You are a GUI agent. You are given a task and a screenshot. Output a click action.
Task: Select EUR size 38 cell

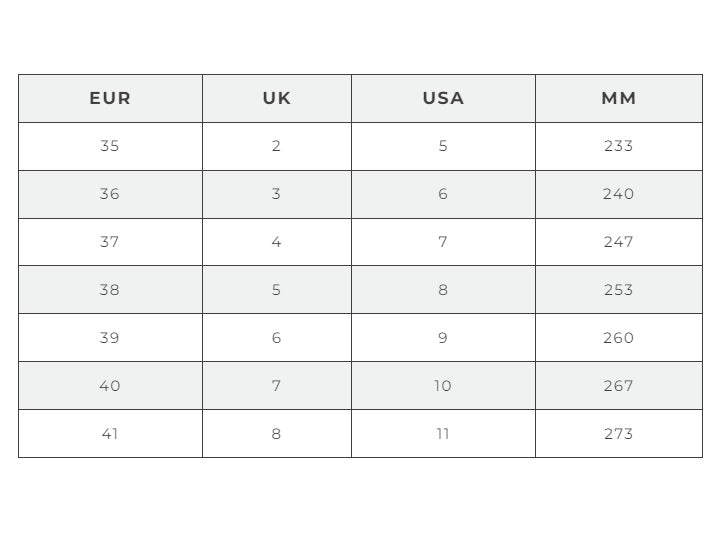click(110, 290)
